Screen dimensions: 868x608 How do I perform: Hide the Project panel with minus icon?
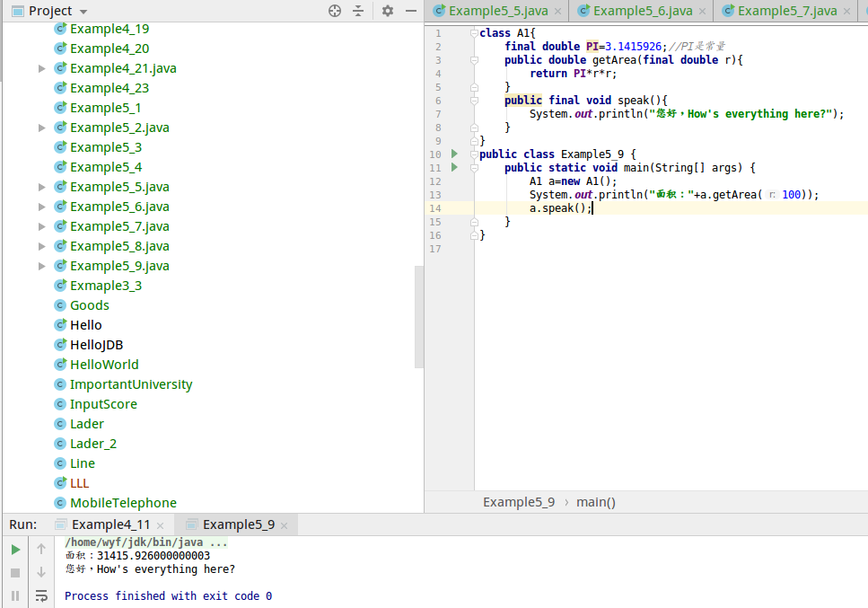coord(411,11)
